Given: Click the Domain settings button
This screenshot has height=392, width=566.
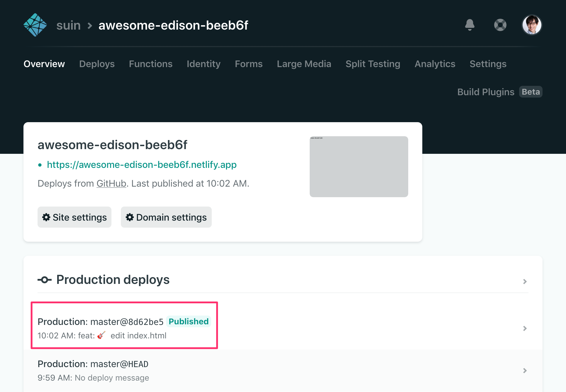Looking at the screenshot, I should (x=166, y=217).
